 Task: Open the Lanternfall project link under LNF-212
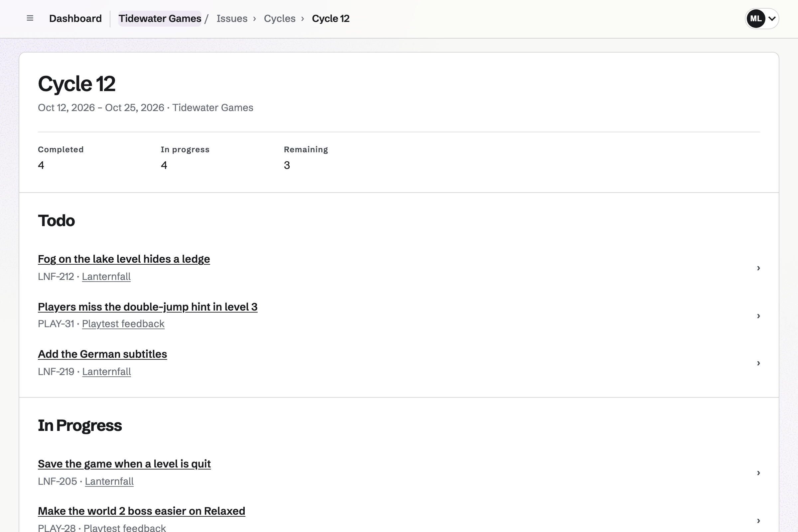pyautogui.click(x=106, y=277)
